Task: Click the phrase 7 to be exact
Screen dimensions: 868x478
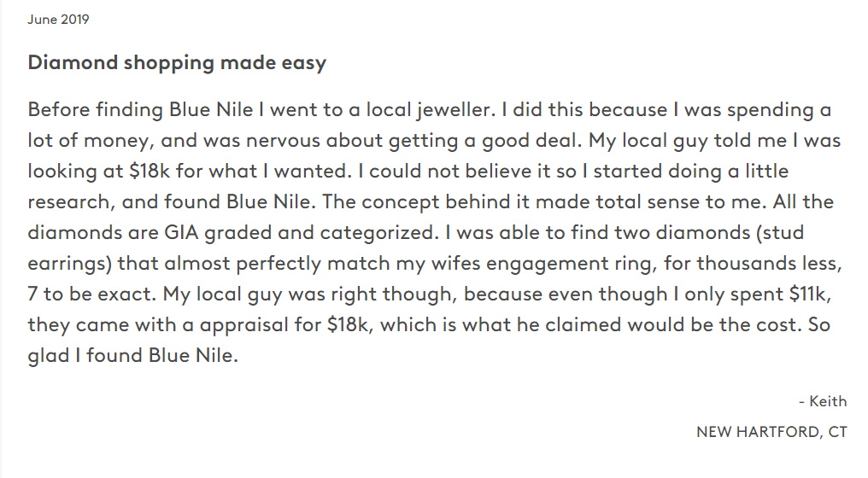Action: [x=90, y=294]
